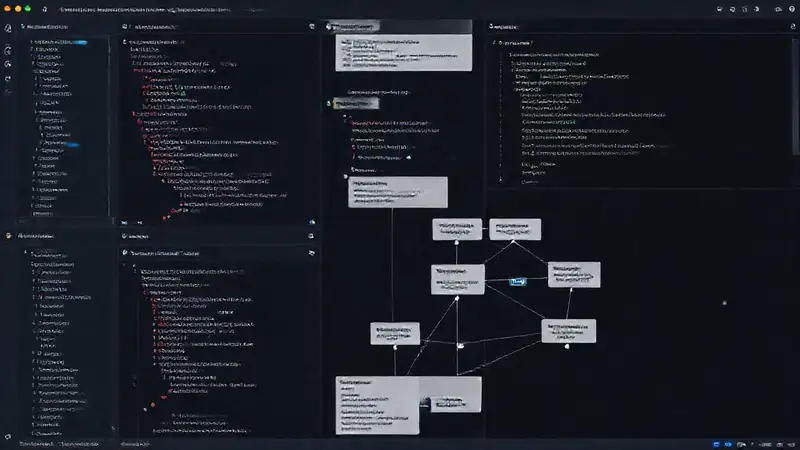Click the second icon in the left activity bar
This screenshot has width=800, height=450.
pyautogui.click(x=8, y=49)
